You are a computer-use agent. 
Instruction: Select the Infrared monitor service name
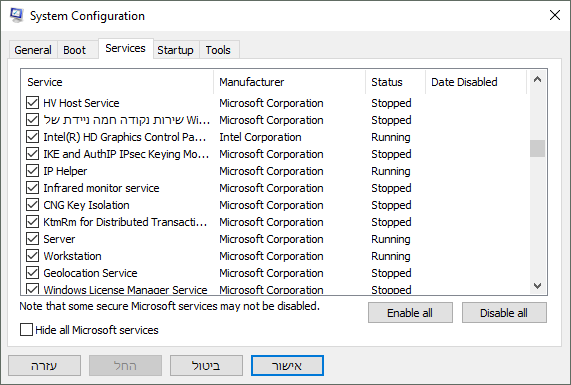coord(101,188)
